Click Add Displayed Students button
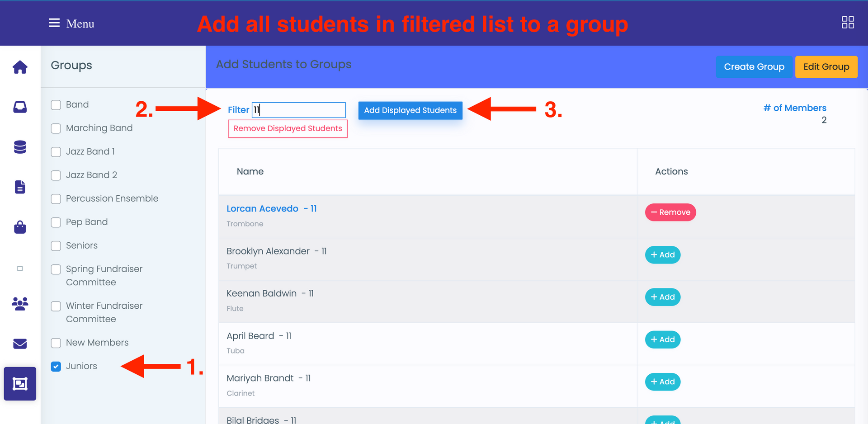Viewport: 868px width, 424px height. (410, 110)
